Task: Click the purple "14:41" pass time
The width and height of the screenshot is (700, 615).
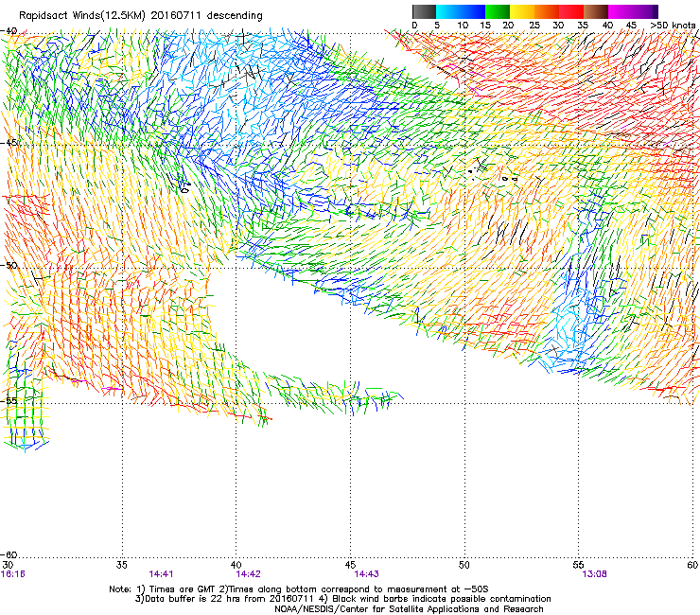Action: pyautogui.click(x=161, y=574)
